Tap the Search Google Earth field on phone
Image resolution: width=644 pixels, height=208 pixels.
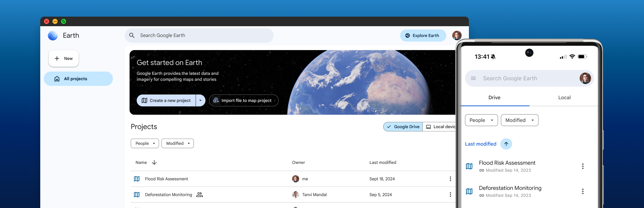tap(529, 78)
